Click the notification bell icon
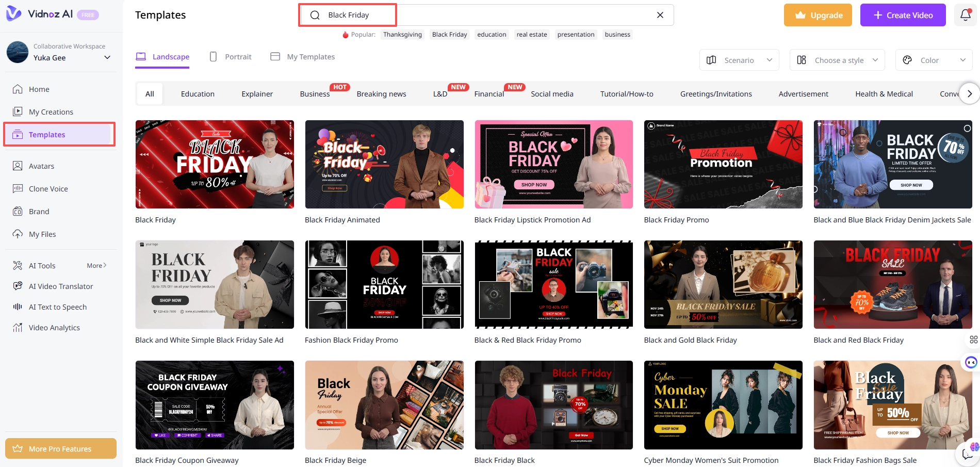Screen dimensions: 980x467 (x=965, y=15)
